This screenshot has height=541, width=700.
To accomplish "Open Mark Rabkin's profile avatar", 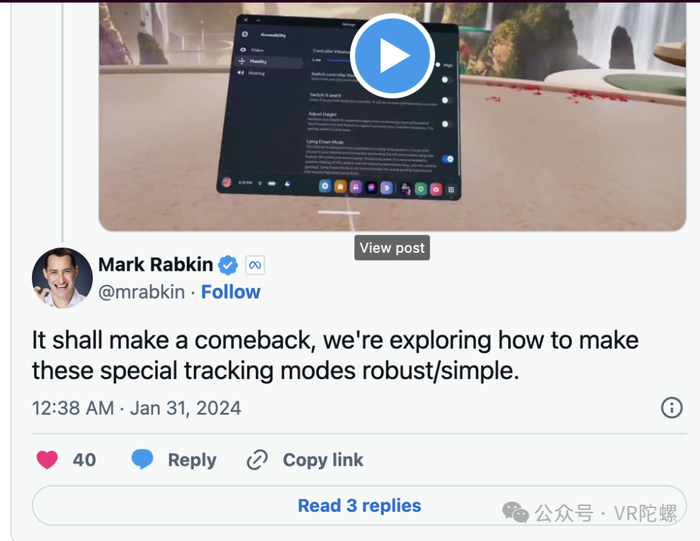I will [62, 278].
